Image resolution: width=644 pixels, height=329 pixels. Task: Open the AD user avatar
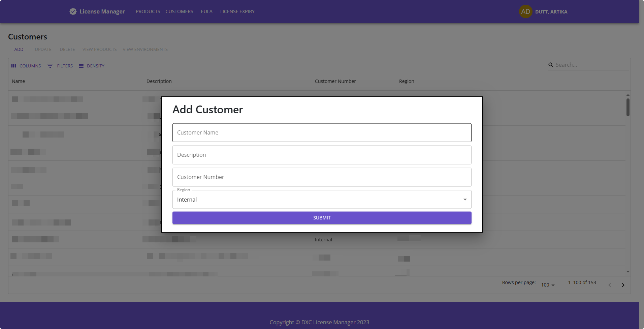click(x=525, y=11)
